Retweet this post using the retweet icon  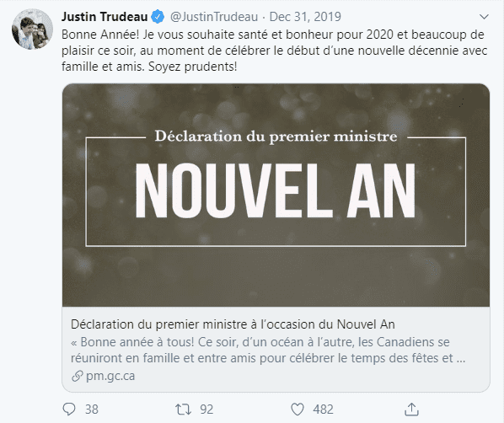coord(183,410)
